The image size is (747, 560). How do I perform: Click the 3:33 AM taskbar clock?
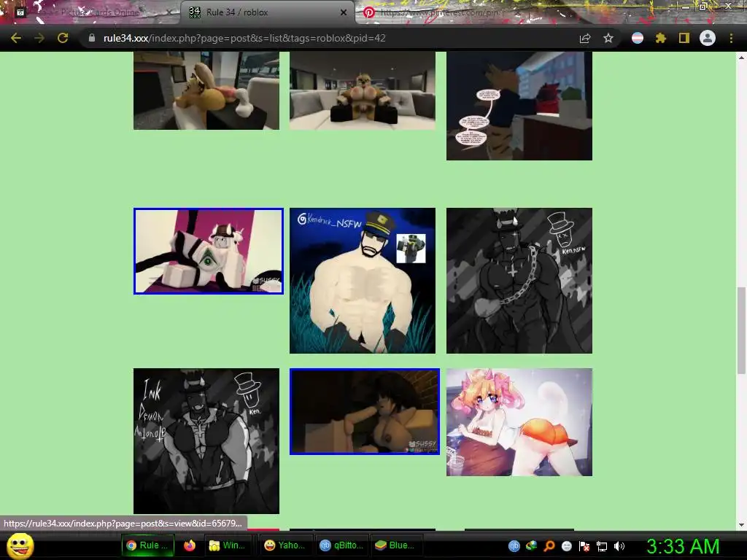(683, 546)
